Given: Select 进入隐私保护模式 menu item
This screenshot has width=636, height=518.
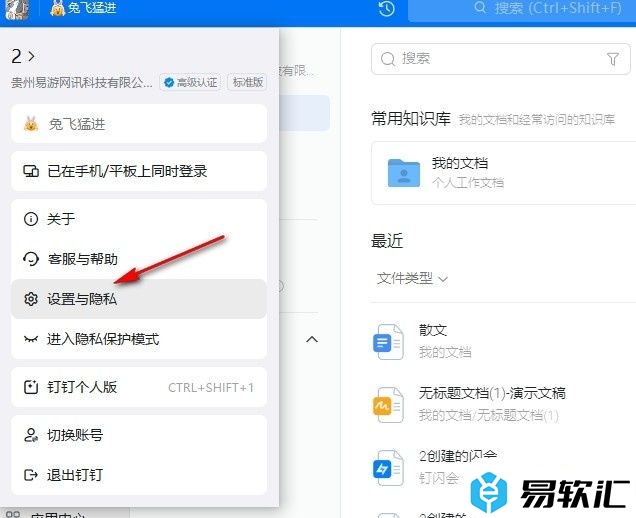Looking at the screenshot, I should point(139,339).
